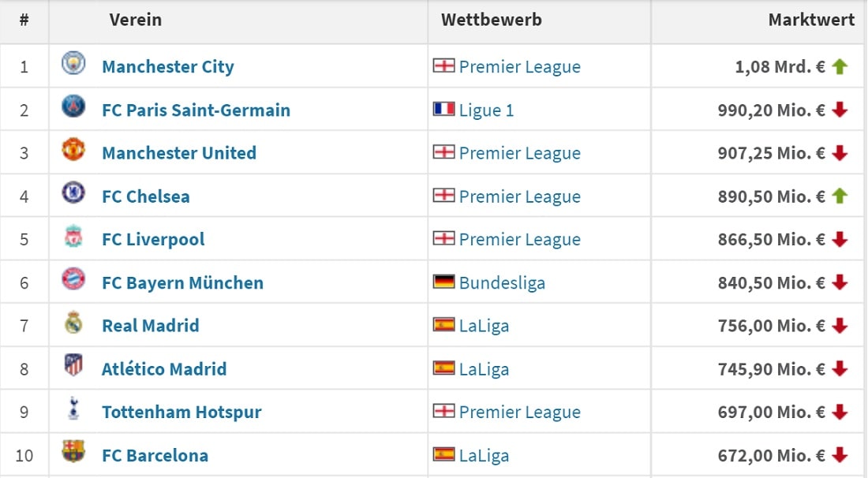Click the Wettbewerb column header
The width and height of the screenshot is (868, 478).
[x=492, y=21]
